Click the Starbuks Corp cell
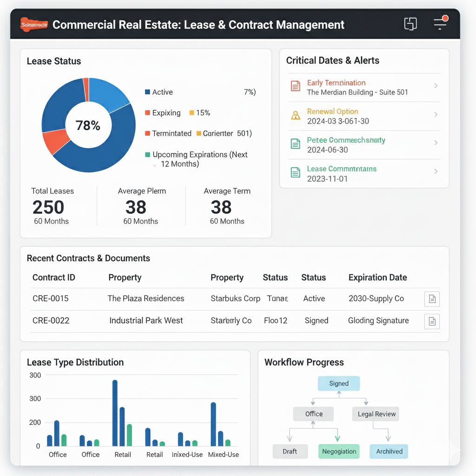Viewport: 476px width, 476px height. click(x=235, y=298)
